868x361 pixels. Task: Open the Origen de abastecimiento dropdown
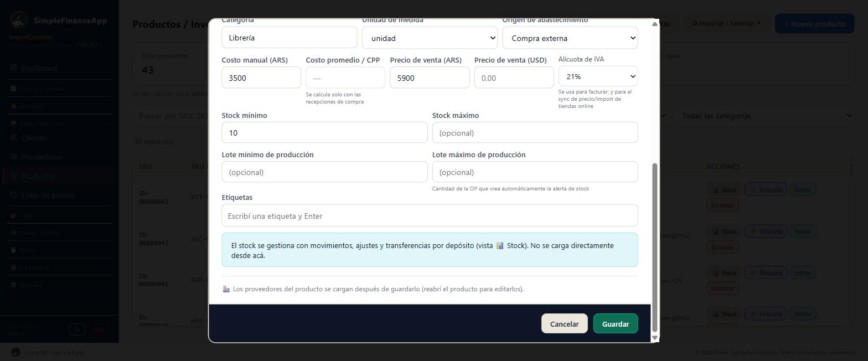[570, 38]
